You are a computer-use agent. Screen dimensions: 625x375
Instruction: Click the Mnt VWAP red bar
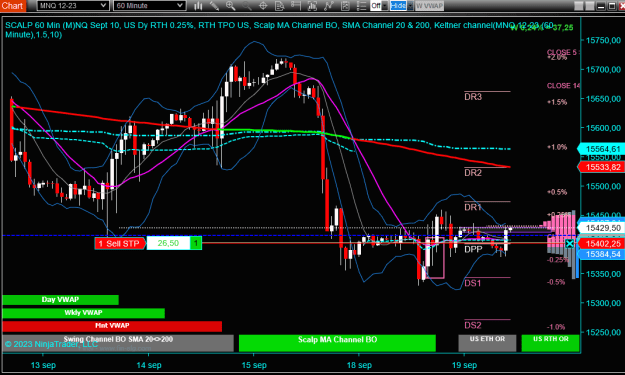112,326
